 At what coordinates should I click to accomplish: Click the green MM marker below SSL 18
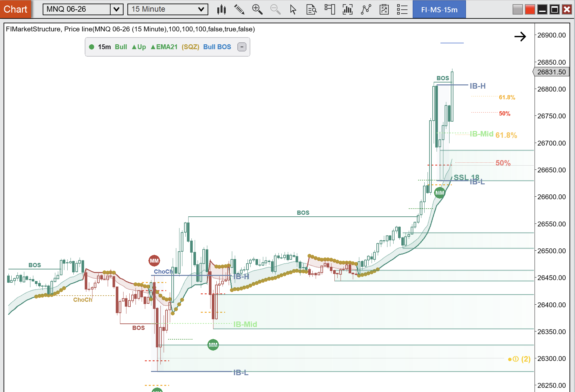(440, 193)
